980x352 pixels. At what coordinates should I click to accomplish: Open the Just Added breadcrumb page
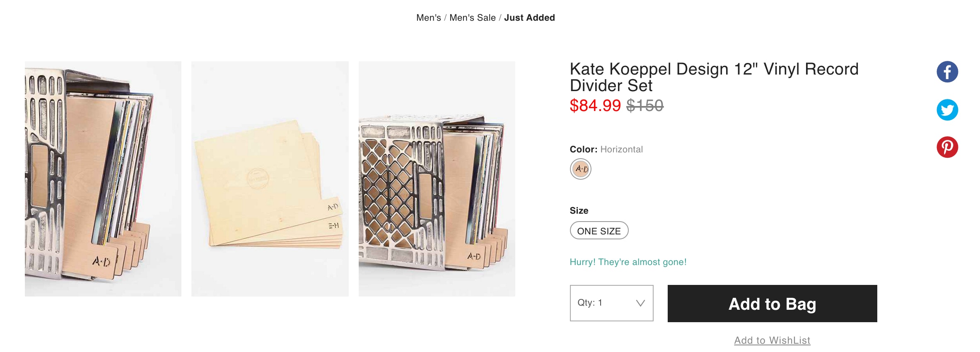coord(529,18)
